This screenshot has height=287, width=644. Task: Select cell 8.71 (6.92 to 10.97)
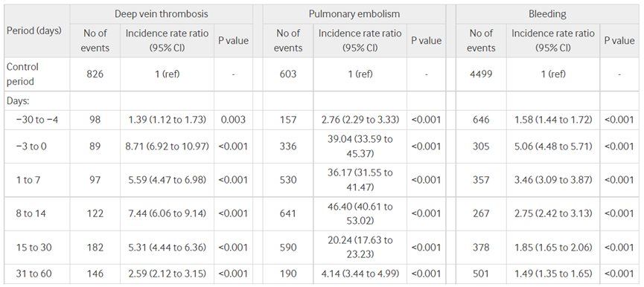(x=168, y=146)
